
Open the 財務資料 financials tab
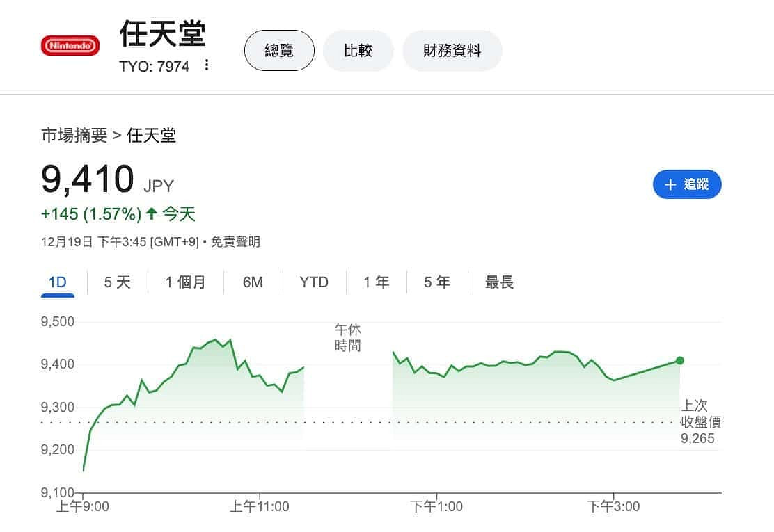click(452, 50)
